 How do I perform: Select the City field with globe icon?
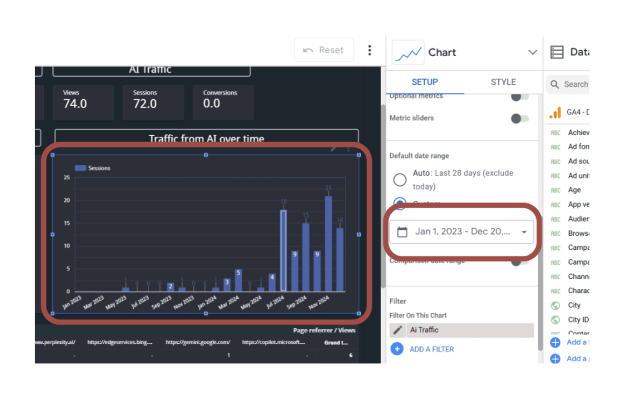(574, 305)
